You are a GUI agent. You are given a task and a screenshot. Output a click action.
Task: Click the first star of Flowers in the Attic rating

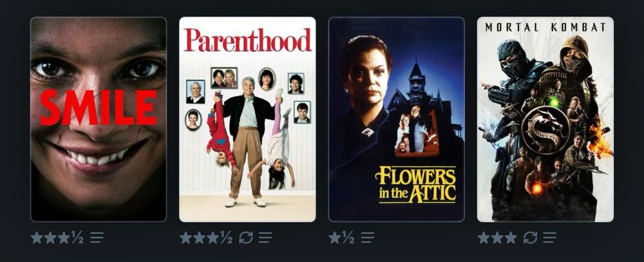coord(335,238)
